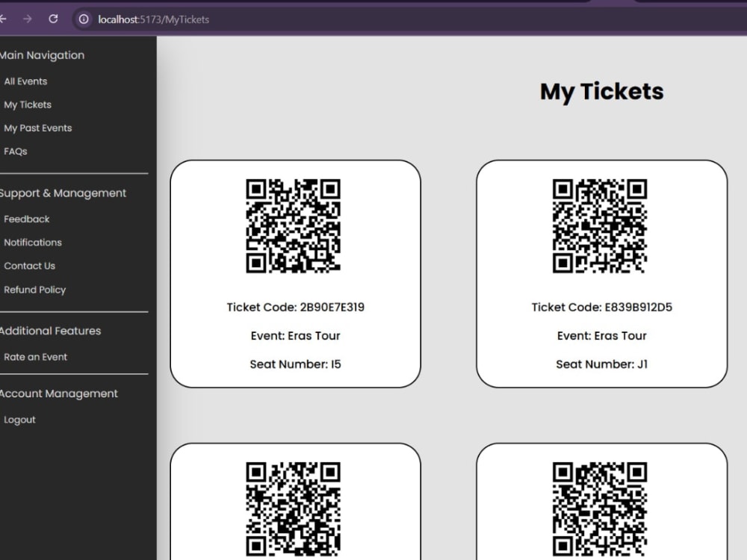This screenshot has width=747, height=560.
Task: Click the bottom-left ticket's QR code
Action: coord(293,509)
